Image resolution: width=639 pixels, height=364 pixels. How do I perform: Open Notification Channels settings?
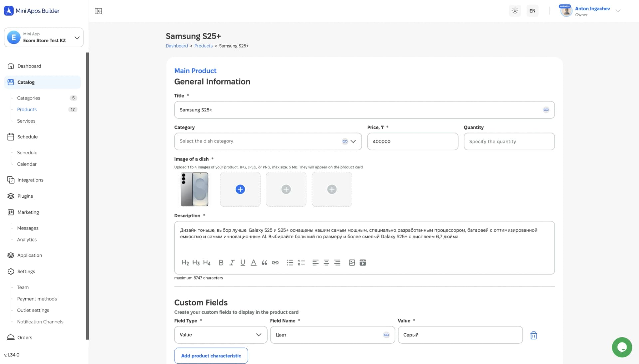pyautogui.click(x=40, y=322)
